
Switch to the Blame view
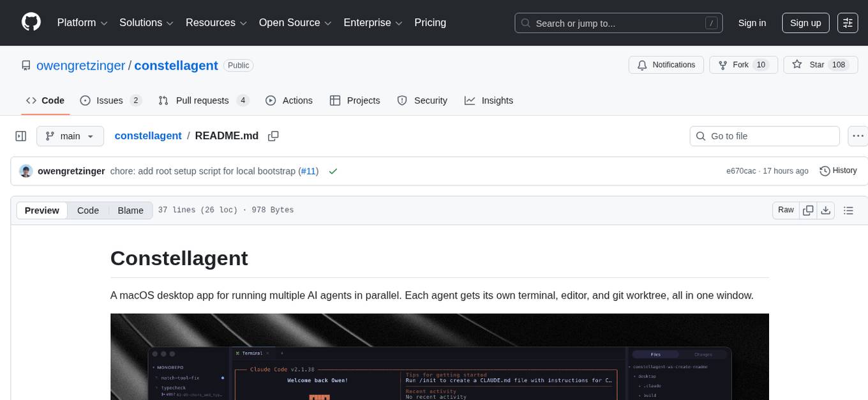pyautogui.click(x=130, y=210)
